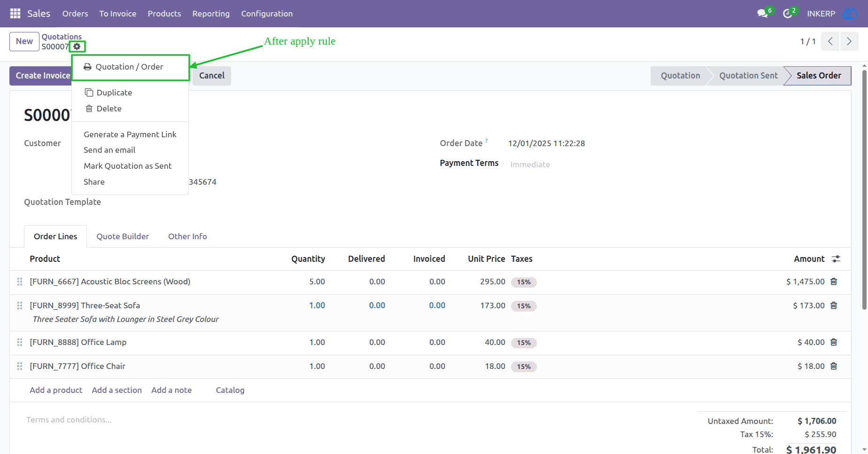Open the Products top menu

point(164,14)
